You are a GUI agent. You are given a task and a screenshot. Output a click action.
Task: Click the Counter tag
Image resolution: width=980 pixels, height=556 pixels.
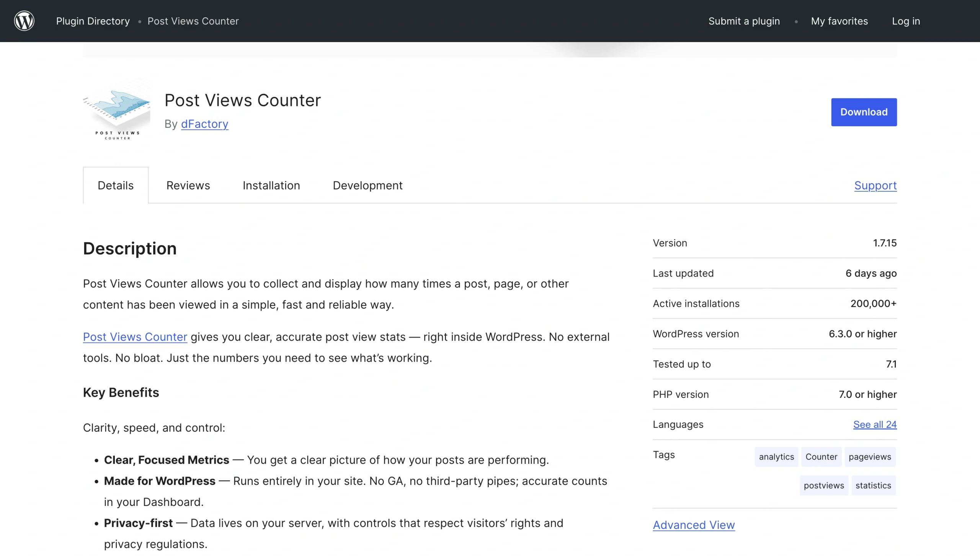(821, 457)
